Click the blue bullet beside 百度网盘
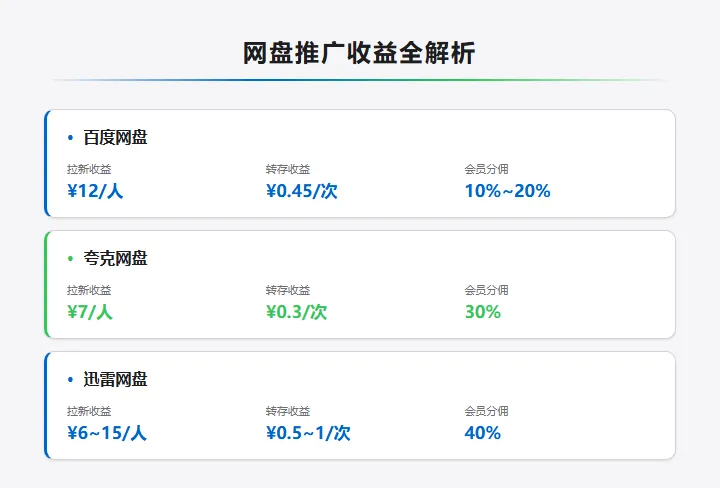This screenshot has height=488, width=720. 70,138
